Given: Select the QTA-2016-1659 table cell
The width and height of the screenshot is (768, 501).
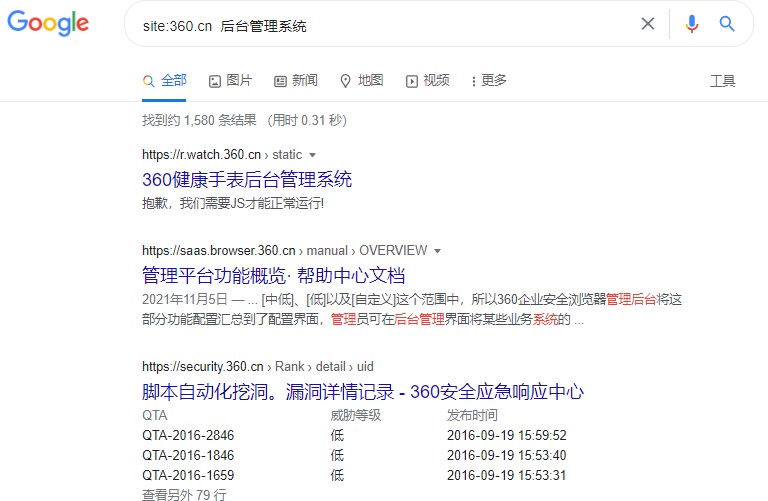Looking at the screenshot, I should 188,476.
